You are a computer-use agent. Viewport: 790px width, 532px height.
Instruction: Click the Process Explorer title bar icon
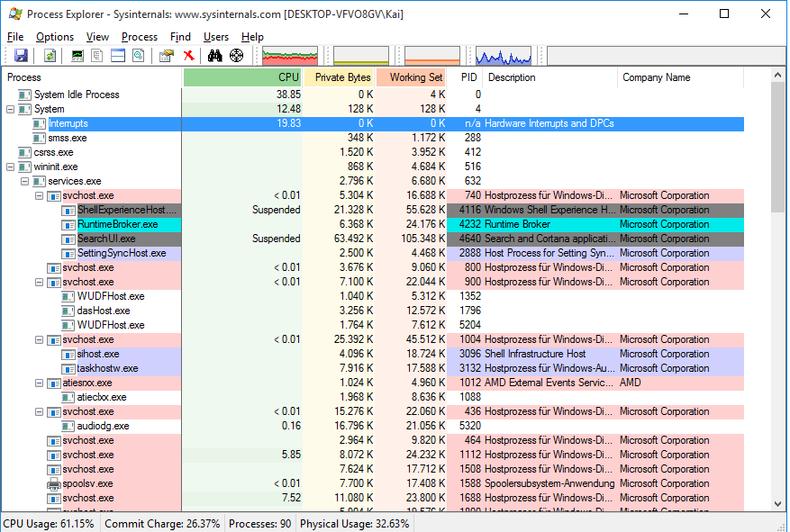tap(15, 14)
